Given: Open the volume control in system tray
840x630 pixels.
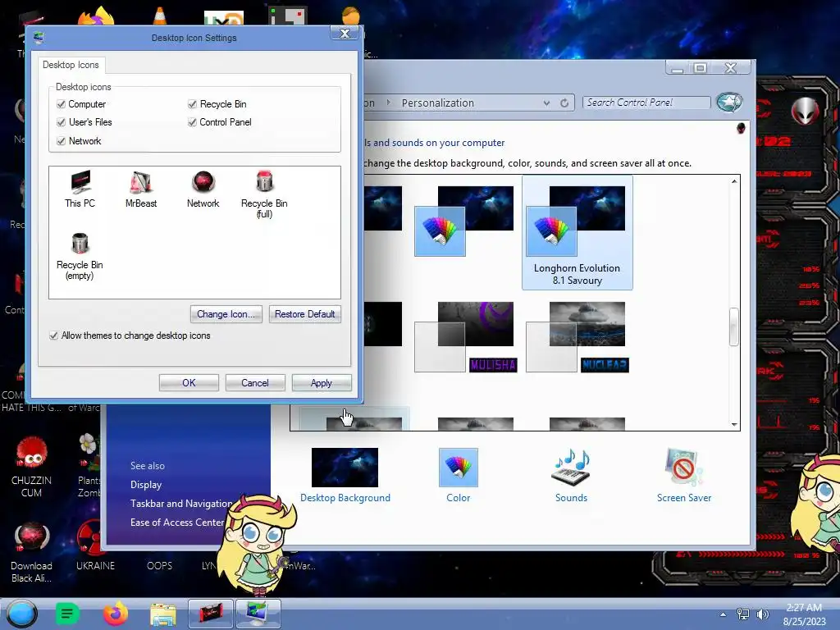Looking at the screenshot, I should pos(762,614).
